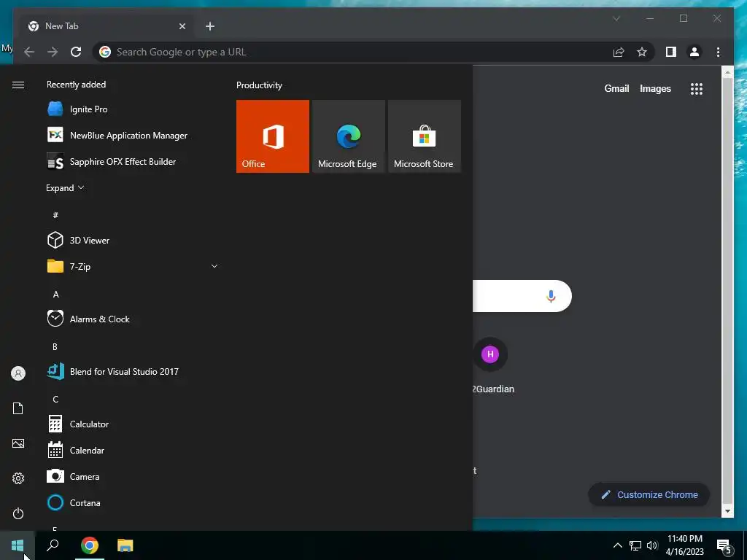Click the voice search microphone
This screenshot has width=747, height=560.
coord(551,296)
